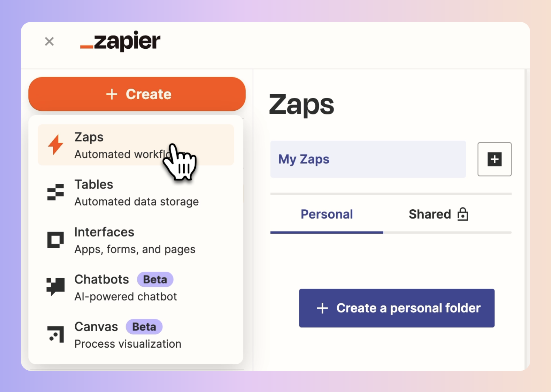Screen dimensions: 551x392
Task: Click the Interfaces square icon
Action: pyautogui.click(x=56, y=240)
